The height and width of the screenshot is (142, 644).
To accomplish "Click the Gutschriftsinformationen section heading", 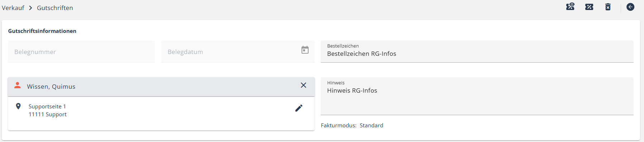I will 42,31.
